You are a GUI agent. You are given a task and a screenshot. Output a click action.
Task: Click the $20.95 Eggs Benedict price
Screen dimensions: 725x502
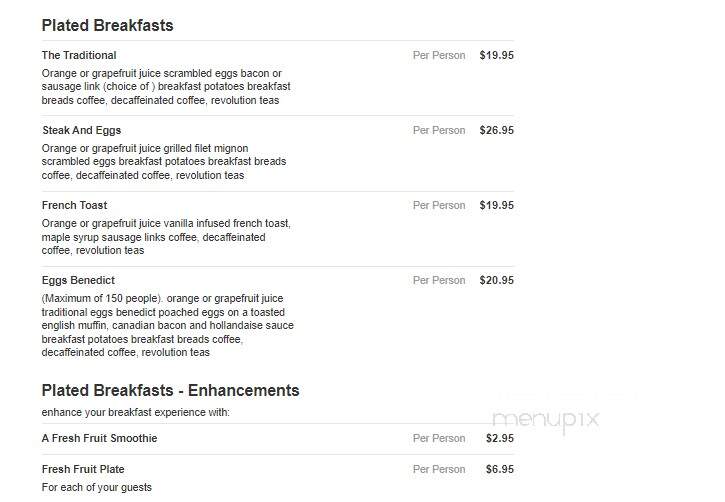pos(497,280)
